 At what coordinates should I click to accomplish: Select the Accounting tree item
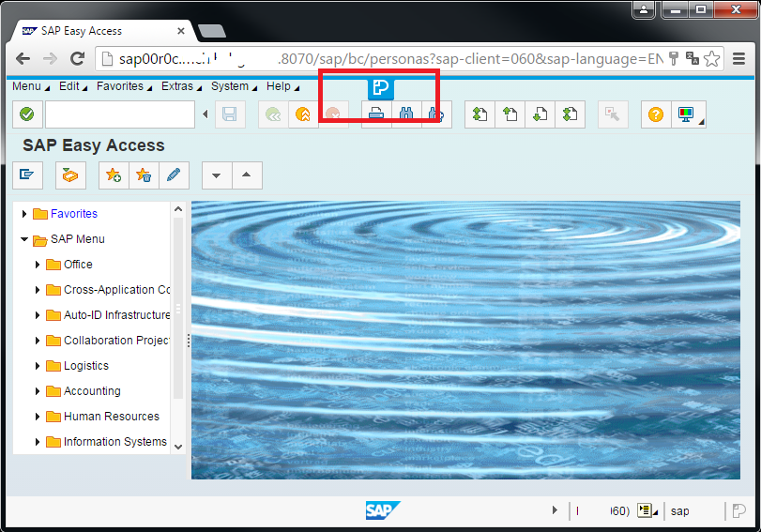pyautogui.click(x=92, y=390)
